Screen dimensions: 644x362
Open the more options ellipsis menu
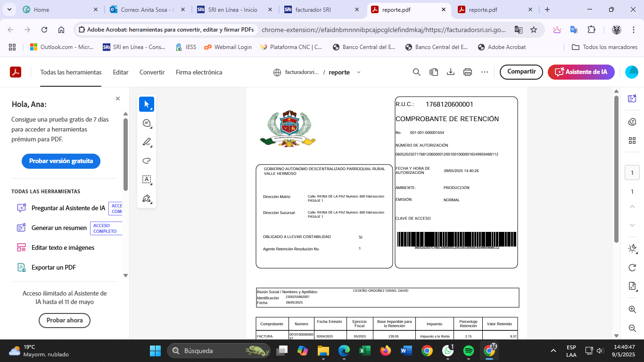[x=485, y=72]
